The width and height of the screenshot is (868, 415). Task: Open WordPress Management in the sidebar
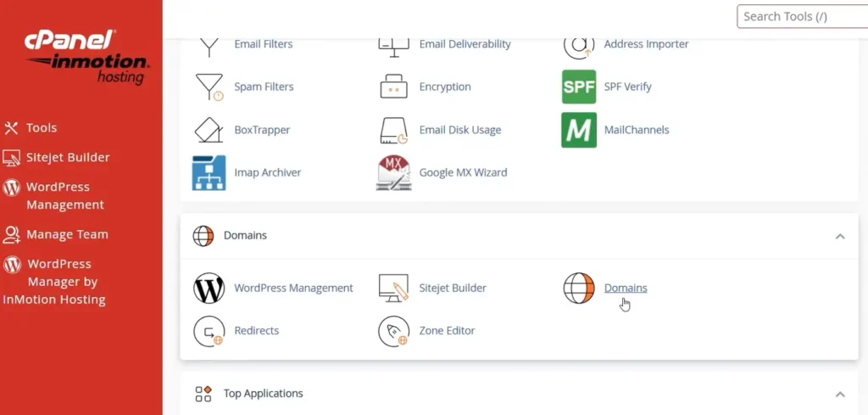pos(65,195)
